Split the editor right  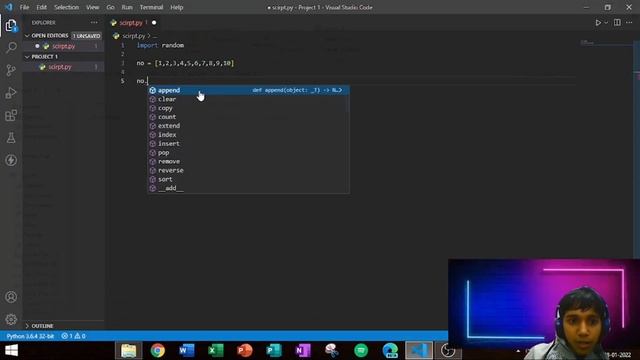[x=617, y=23]
